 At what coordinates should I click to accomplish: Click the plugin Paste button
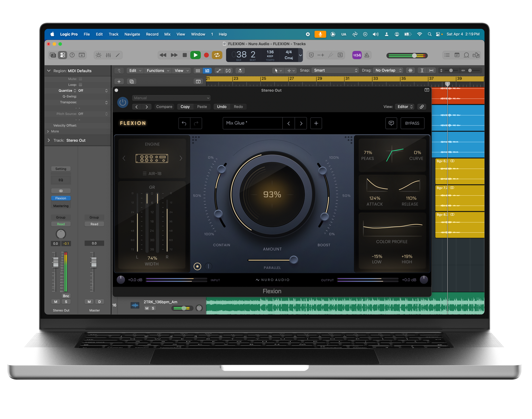click(202, 107)
